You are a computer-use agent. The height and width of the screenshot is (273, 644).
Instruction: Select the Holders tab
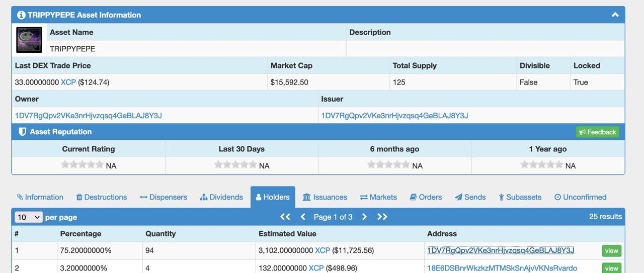click(x=273, y=197)
